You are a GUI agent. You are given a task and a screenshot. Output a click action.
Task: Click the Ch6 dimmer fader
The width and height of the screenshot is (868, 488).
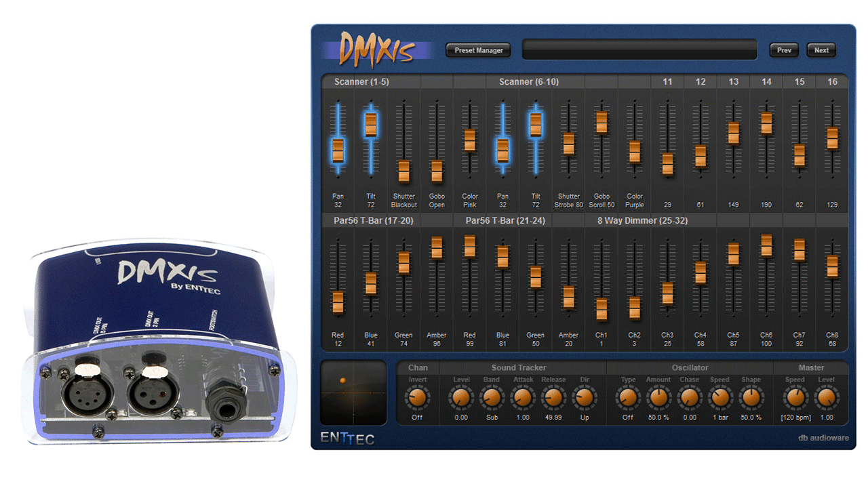766,245
